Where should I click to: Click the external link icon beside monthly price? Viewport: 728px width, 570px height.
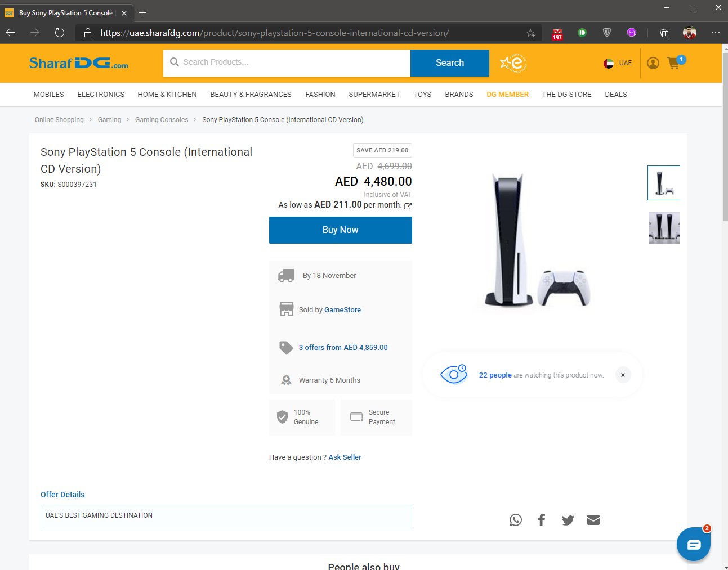pyautogui.click(x=408, y=206)
